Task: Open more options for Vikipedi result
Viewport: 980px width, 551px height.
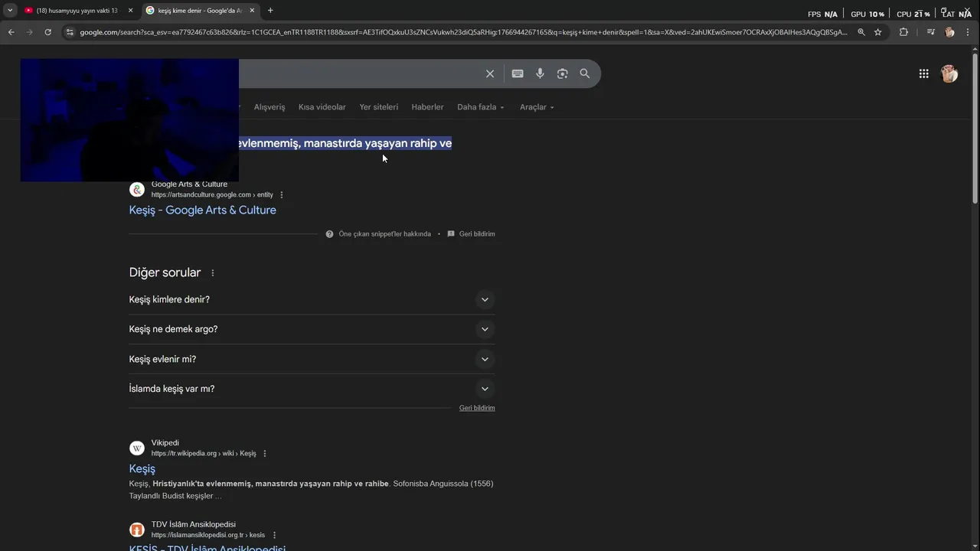Action: point(265,453)
